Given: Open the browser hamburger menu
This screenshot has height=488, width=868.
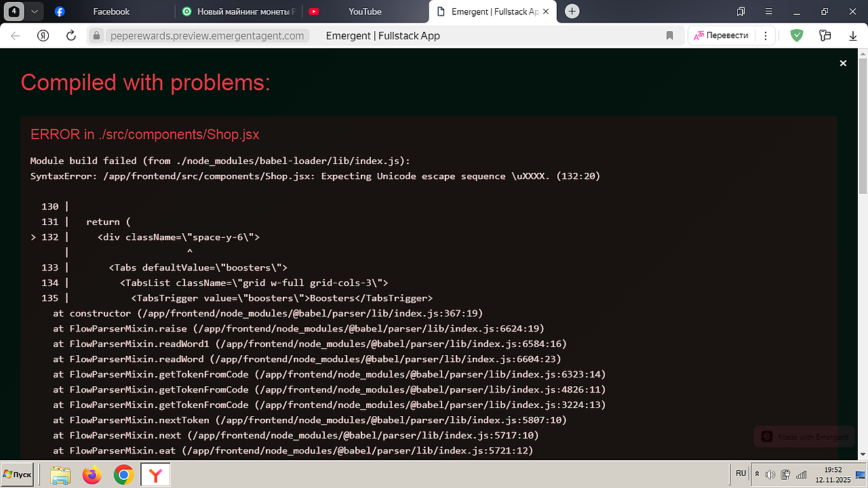Looking at the screenshot, I should tap(768, 12).
